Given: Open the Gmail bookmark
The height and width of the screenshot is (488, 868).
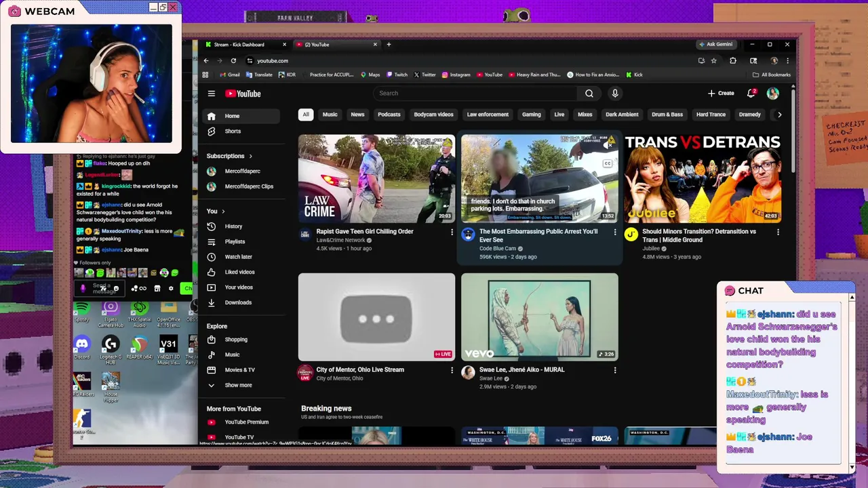Looking at the screenshot, I should 230,75.
